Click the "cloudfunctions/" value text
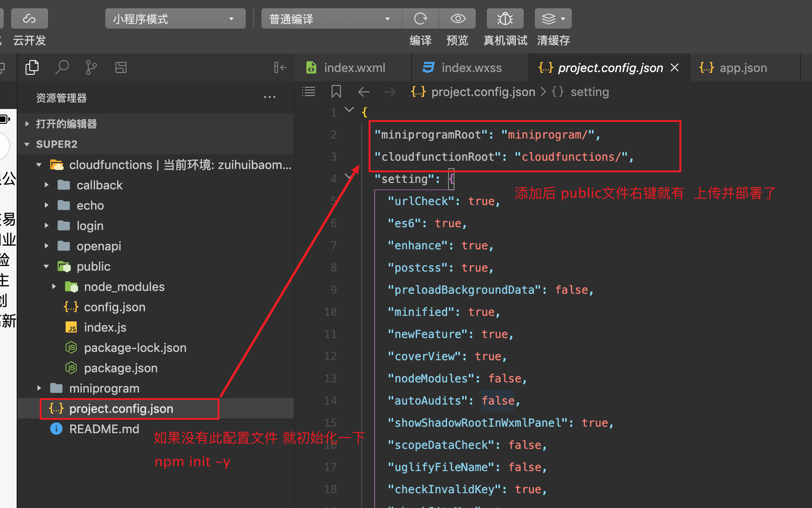The height and width of the screenshot is (508, 812). (571, 157)
